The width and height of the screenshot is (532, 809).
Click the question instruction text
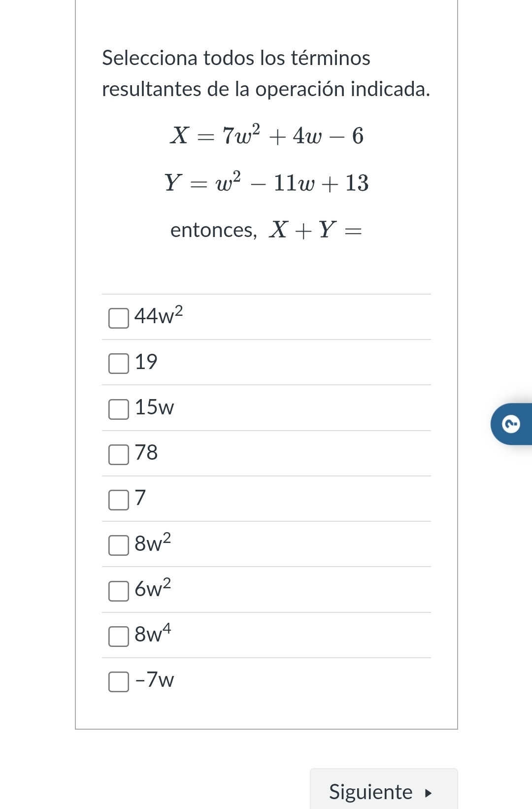point(266,73)
